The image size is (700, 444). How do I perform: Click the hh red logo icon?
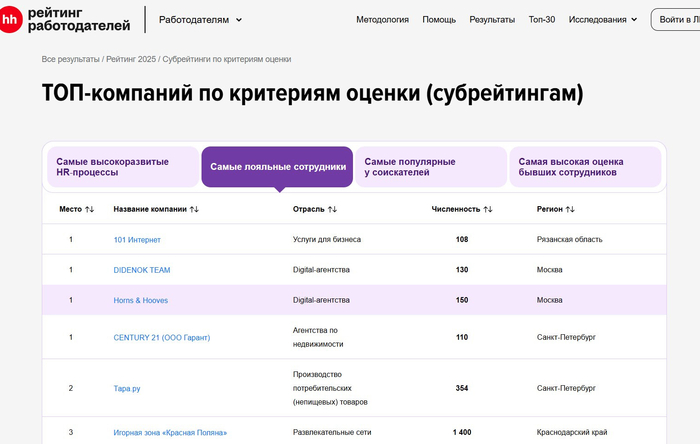point(10,20)
